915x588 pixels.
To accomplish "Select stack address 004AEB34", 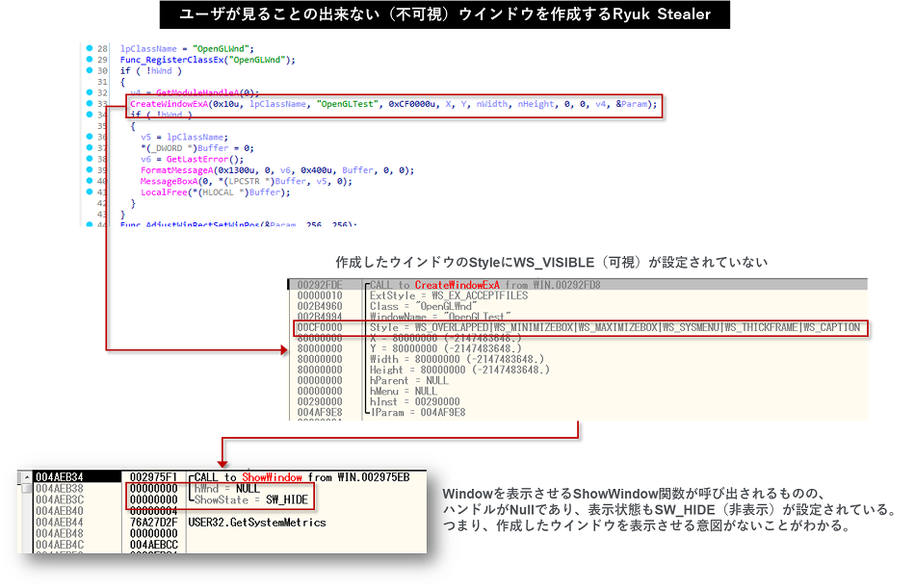I will 60,477.
